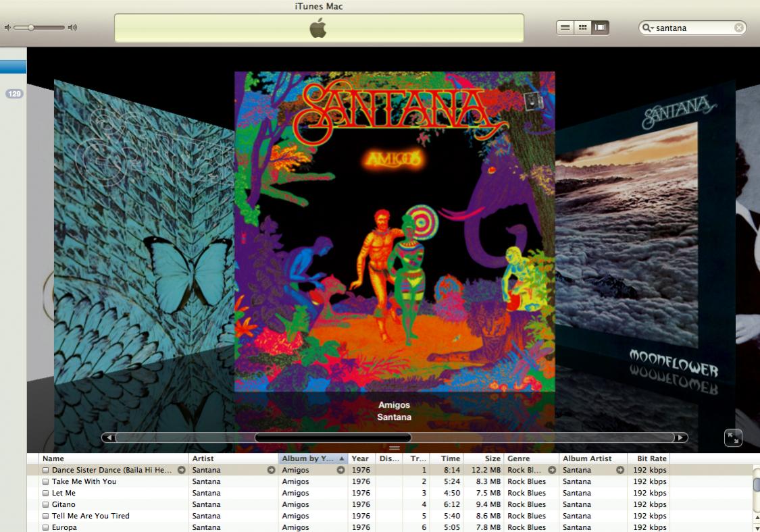Click 12.2 MB size value
This screenshot has width=760, height=532.
tap(486, 470)
